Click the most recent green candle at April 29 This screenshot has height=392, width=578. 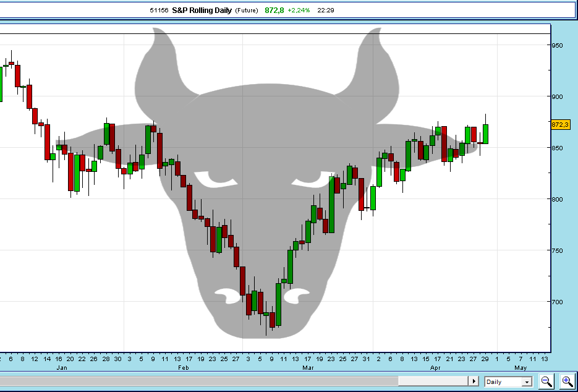click(x=485, y=134)
